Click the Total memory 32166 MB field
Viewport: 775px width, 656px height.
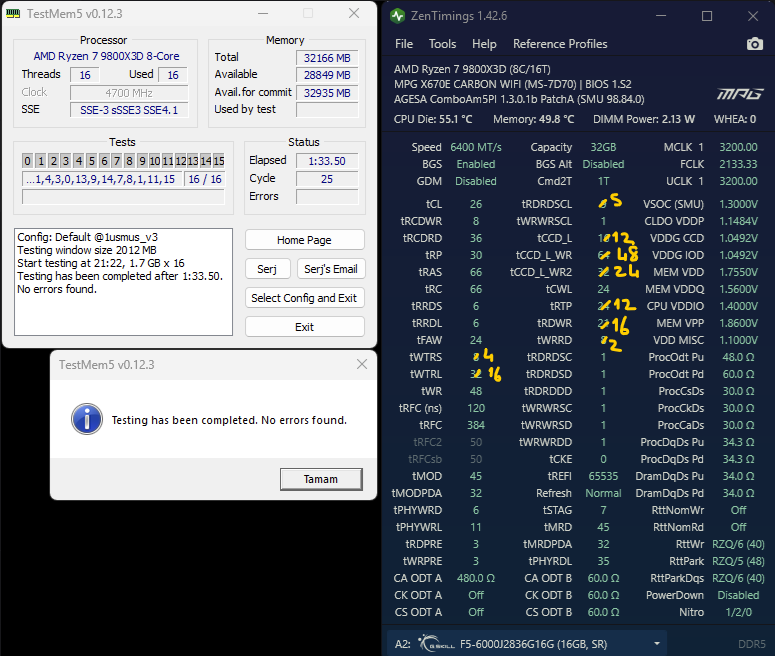tap(327, 58)
